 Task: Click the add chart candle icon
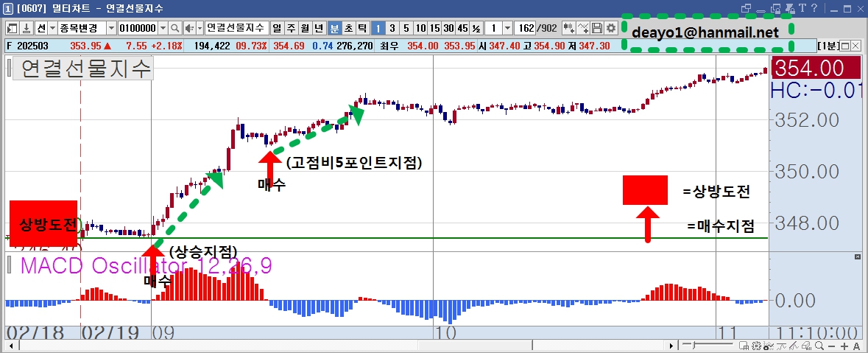[x=568, y=28]
